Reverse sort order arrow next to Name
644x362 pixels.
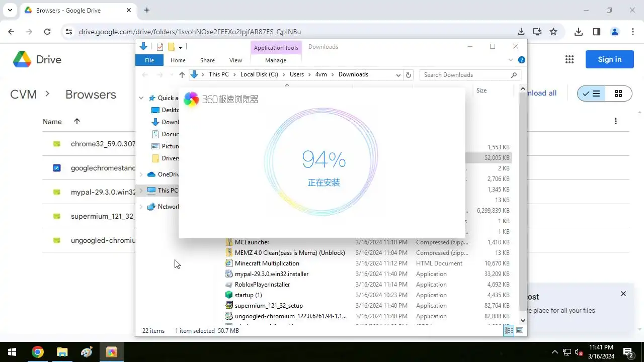tap(77, 121)
